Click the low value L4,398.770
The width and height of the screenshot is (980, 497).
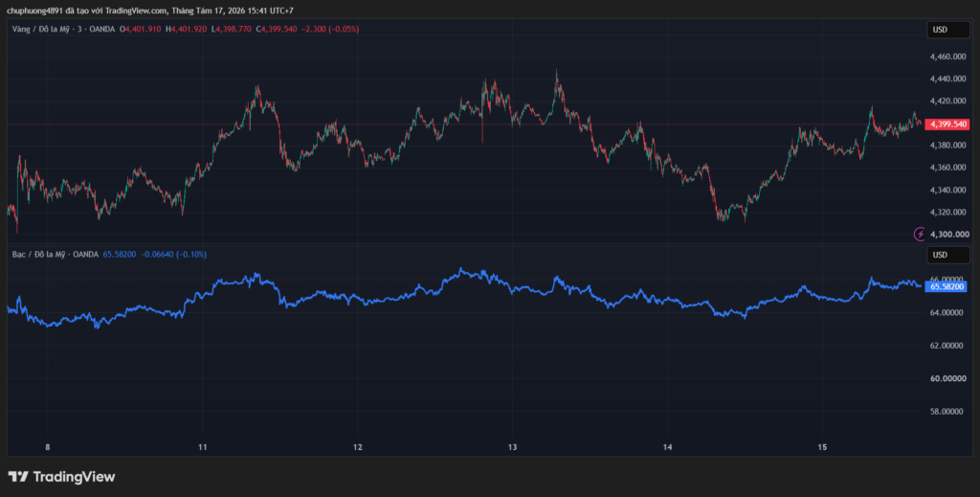[232, 29]
